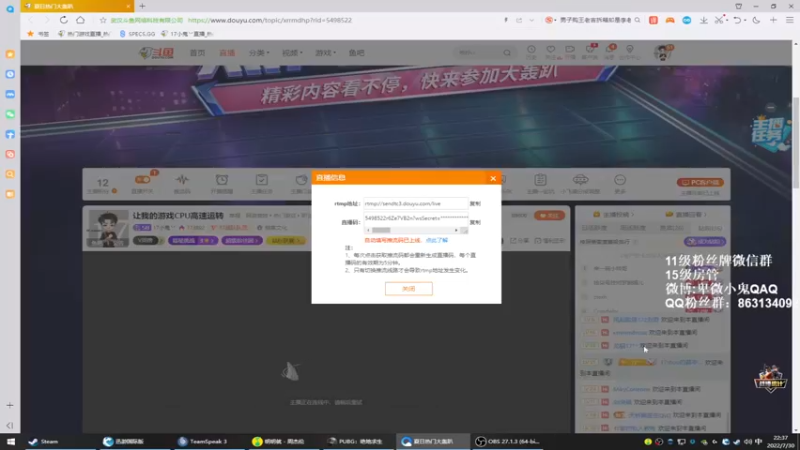Click the stream key horizontal scrollbar thumb
Screen dimensions: 800x450
pyautogui.click(x=381, y=230)
